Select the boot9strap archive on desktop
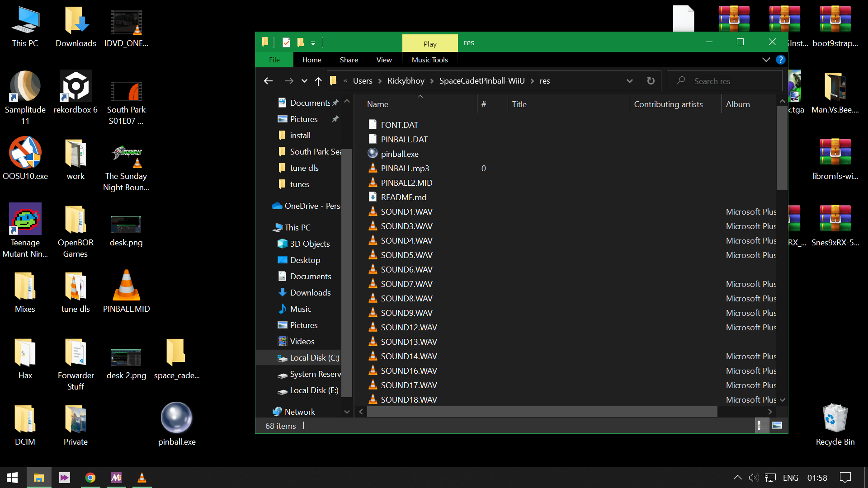 [835, 27]
